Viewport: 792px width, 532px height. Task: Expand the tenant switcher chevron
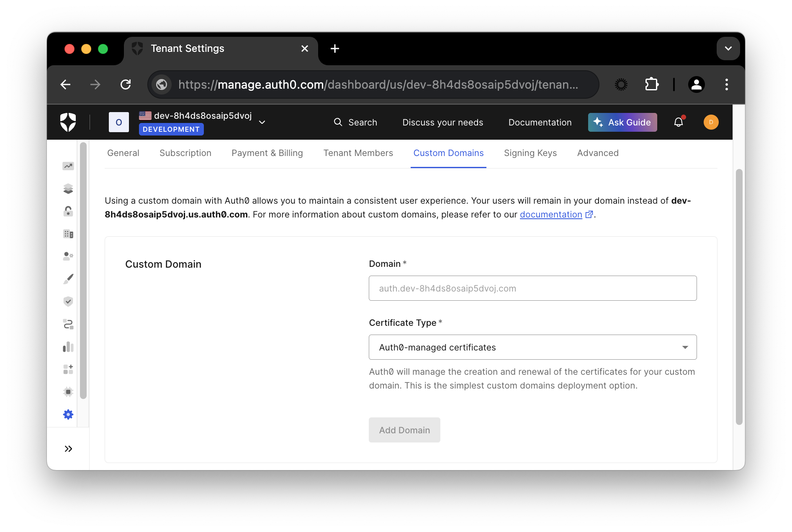click(262, 122)
